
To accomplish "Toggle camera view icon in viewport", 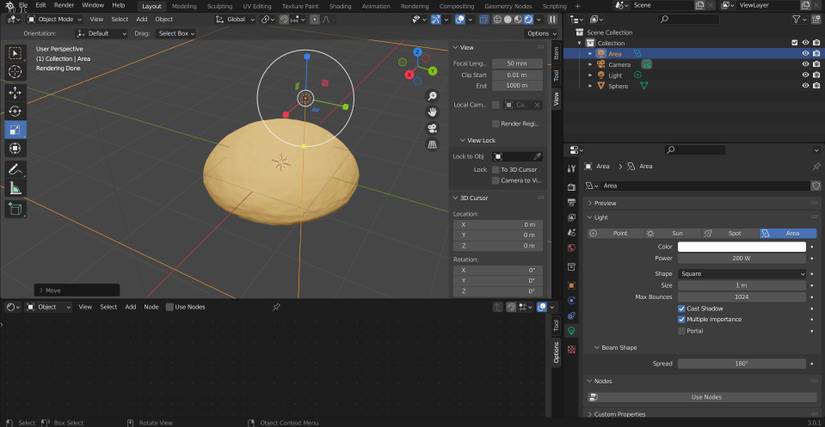I will pos(432,128).
